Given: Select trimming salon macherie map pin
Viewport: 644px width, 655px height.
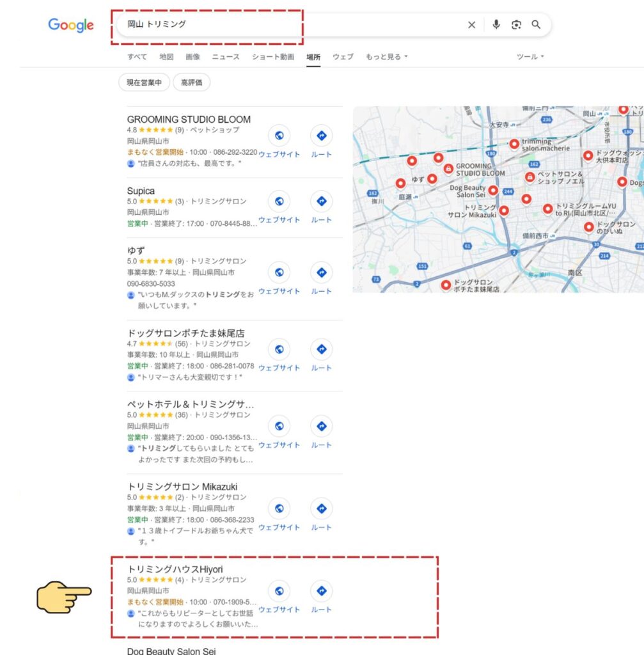Looking at the screenshot, I should pyautogui.click(x=514, y=144).
